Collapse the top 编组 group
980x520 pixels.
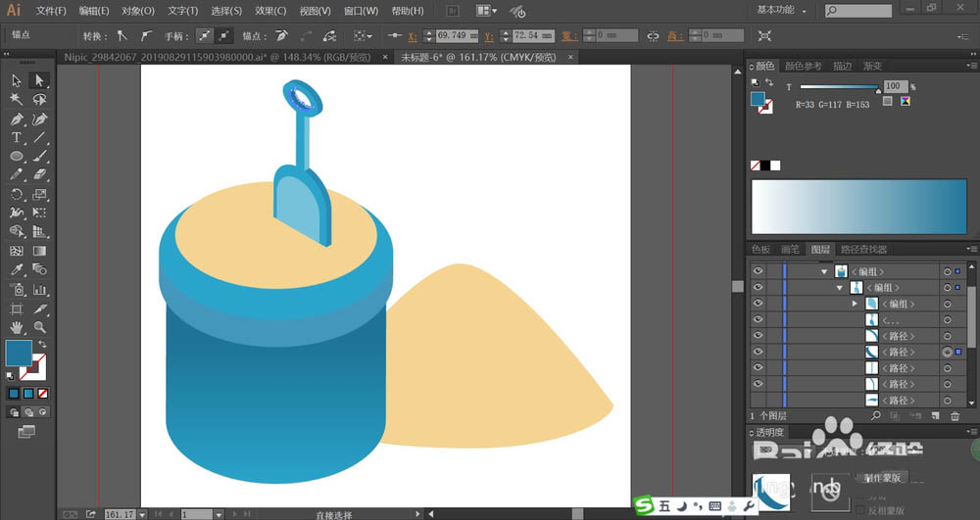pos(824,271)
